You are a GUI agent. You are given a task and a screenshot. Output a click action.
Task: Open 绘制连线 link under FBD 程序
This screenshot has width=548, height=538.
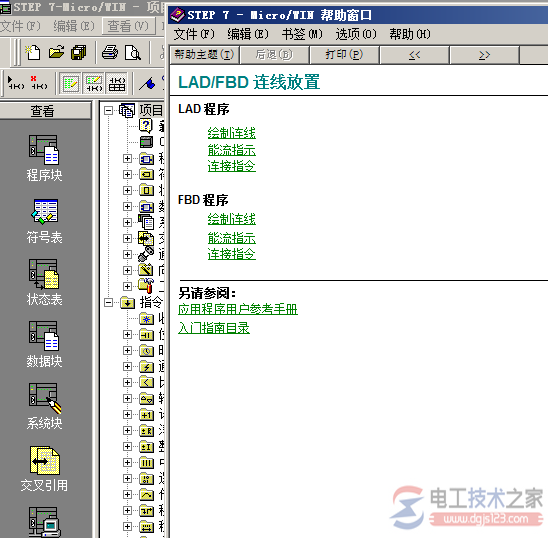tap(232, 220)
